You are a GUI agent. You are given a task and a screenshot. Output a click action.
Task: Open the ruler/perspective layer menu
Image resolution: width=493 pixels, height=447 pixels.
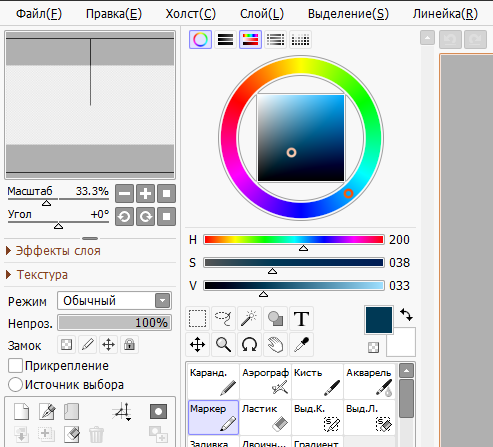click(x=122, y=412)
